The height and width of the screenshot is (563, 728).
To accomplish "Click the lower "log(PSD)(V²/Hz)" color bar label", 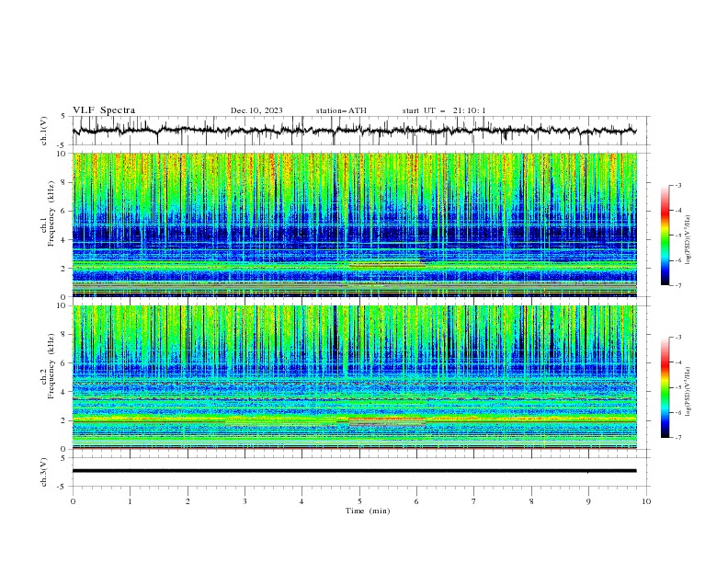I will click(688, 392).
